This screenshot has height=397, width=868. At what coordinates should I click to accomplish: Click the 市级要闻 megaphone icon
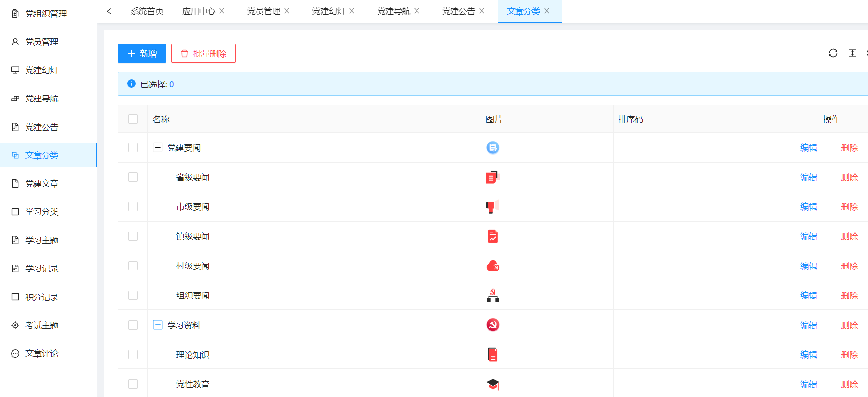(x=493, y=207)
